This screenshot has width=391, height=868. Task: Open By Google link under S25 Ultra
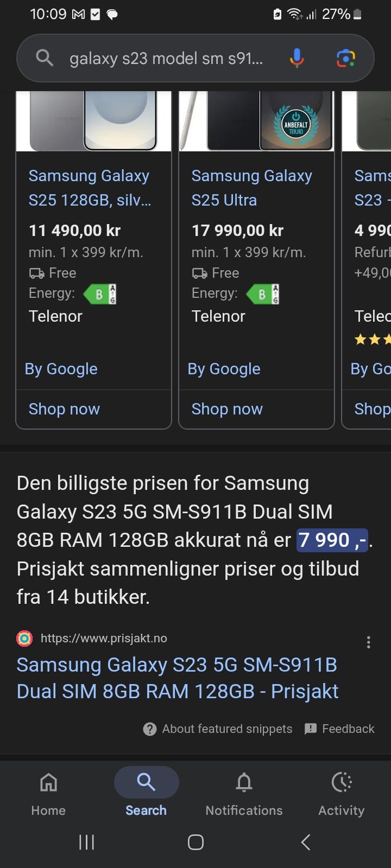(x=224, y=369)
